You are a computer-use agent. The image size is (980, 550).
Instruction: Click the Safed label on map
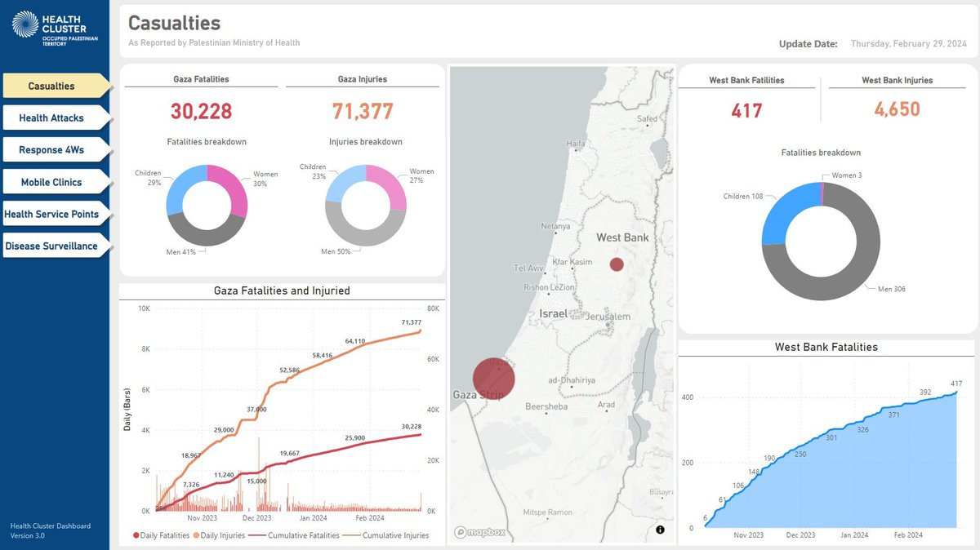647,118
